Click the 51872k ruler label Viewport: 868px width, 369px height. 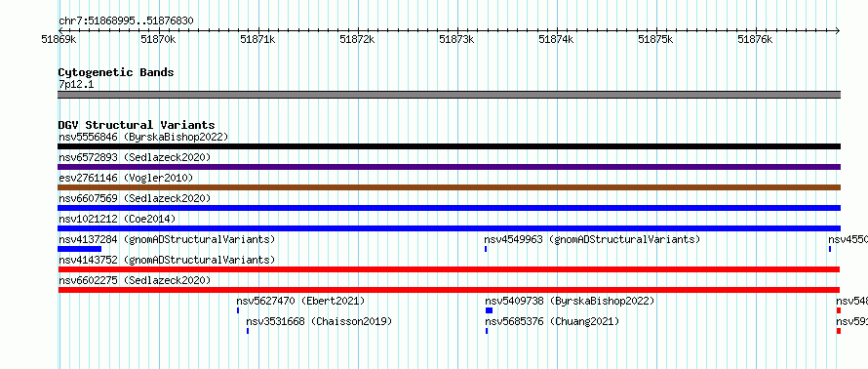(357, 39)
